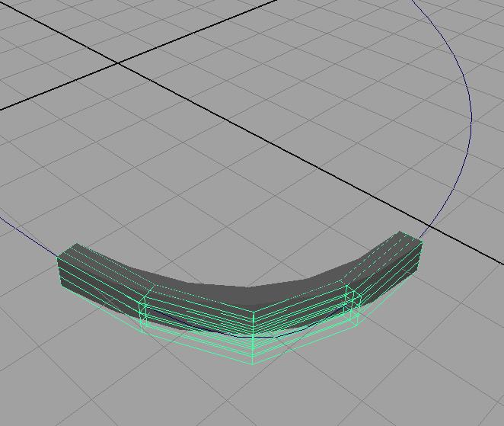Click the central vertical green wireframe edge
The width and height of the screenshot is (504, 426).
pyautogui.click(x=253, y=338)
